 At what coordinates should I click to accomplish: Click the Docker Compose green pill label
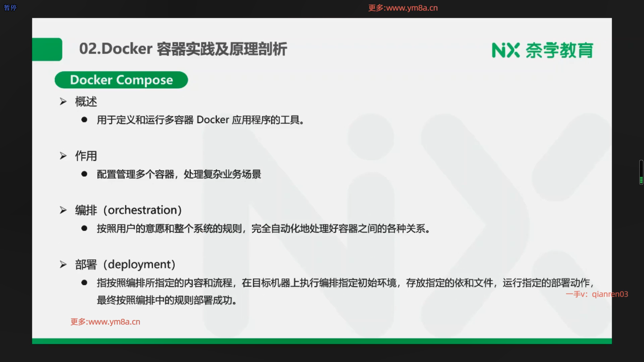(x=121, y=80)
